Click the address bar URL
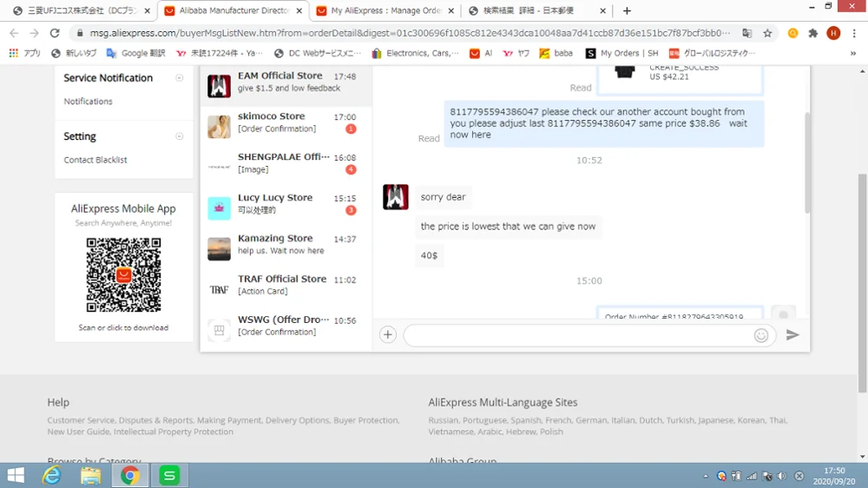Viewport: 868px width, 488px height. [410, 33]
